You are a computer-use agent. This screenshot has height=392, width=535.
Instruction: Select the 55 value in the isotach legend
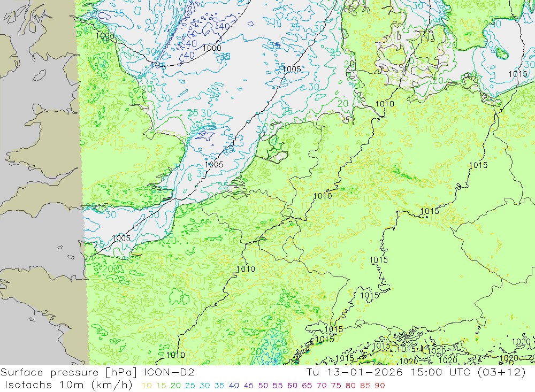pyautogui.click(x=278, y=386)
